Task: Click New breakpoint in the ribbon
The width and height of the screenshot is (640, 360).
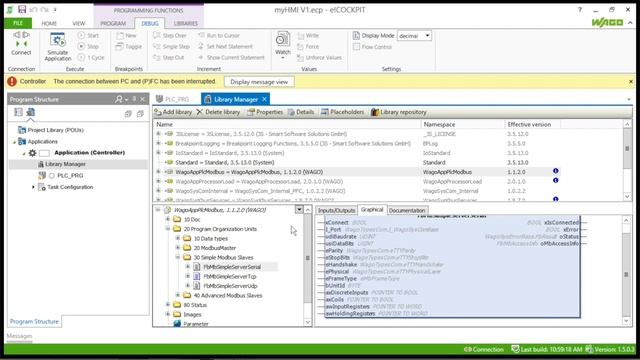Action: 126,36
